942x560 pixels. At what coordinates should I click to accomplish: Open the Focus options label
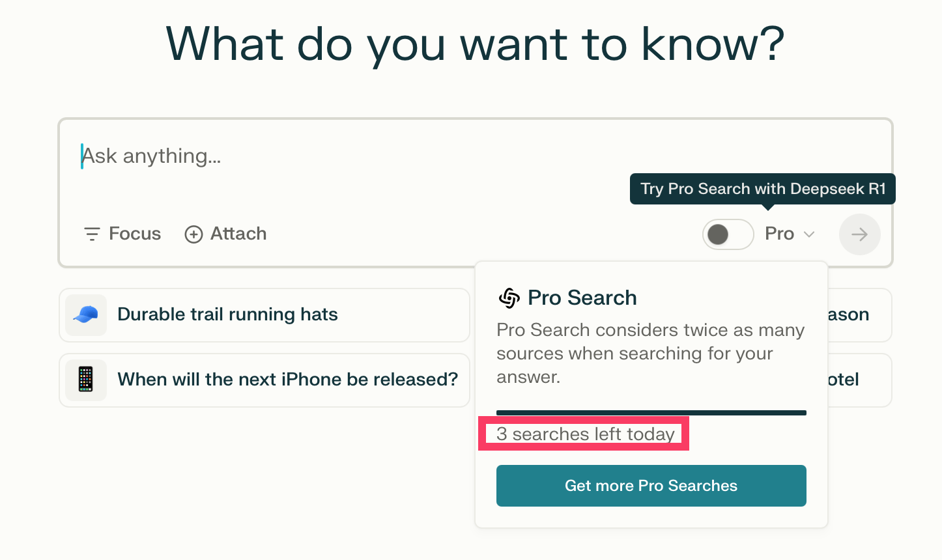[135, 234]
